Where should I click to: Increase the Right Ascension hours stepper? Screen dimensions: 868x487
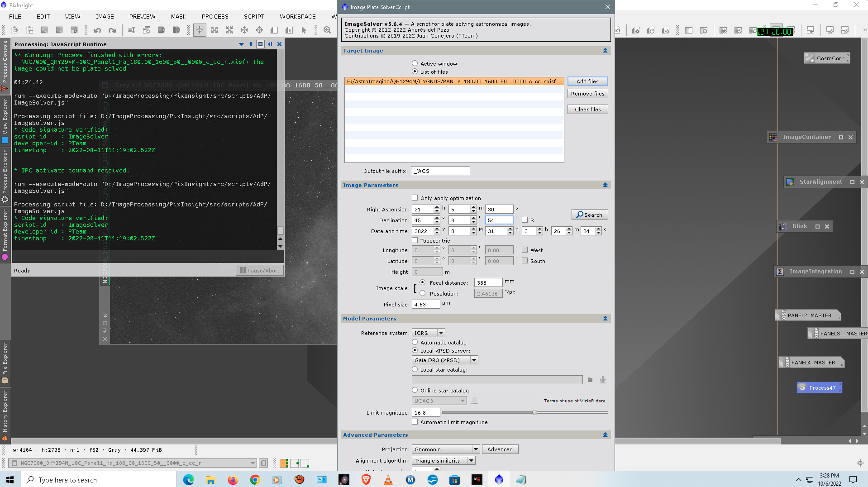pyautogui.click(x=437, y=207)
